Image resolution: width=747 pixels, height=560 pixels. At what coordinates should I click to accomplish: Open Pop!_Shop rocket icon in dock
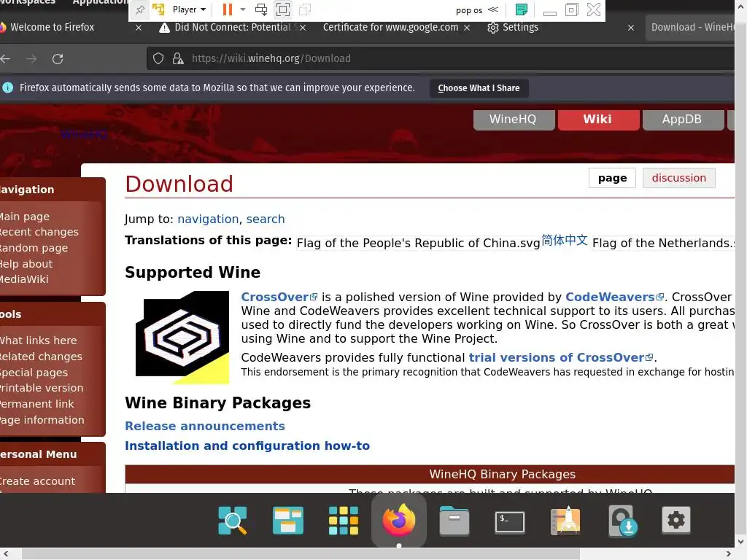(x=565, y=521)
